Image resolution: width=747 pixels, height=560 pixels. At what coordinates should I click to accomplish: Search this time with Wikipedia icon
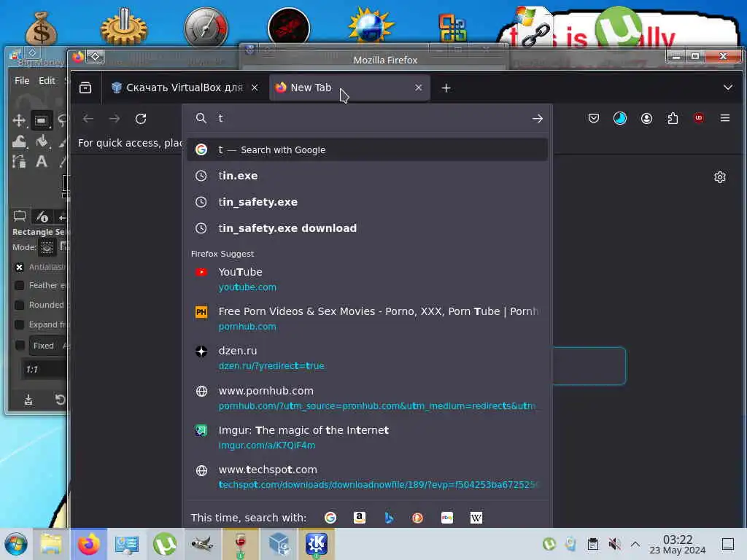[476, 518]
